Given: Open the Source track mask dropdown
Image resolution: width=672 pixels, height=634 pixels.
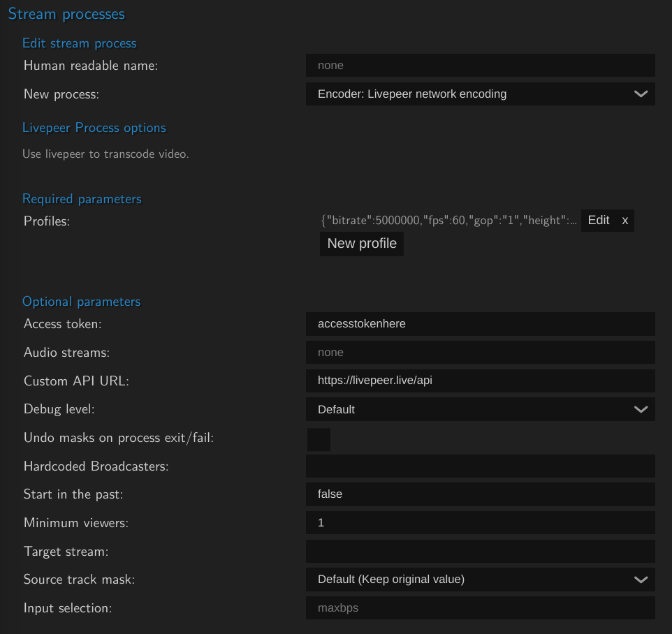Looking at the screenshot, I should coord(480,579).
